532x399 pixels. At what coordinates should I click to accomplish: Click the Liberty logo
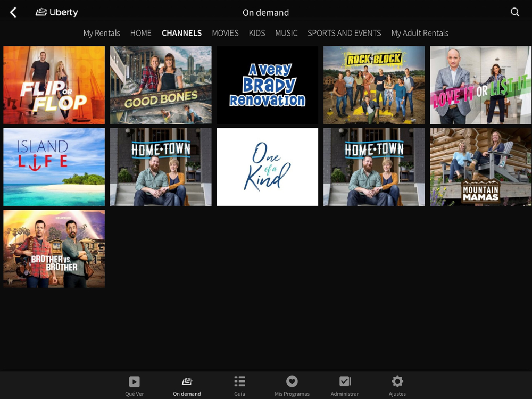pyautogui.click(x=57, y=12)
